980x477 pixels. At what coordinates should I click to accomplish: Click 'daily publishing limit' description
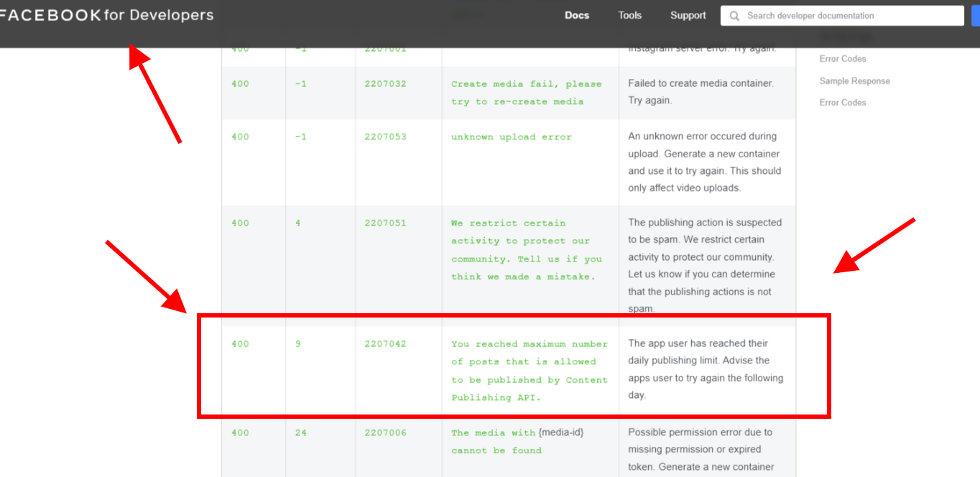[706, 369]
